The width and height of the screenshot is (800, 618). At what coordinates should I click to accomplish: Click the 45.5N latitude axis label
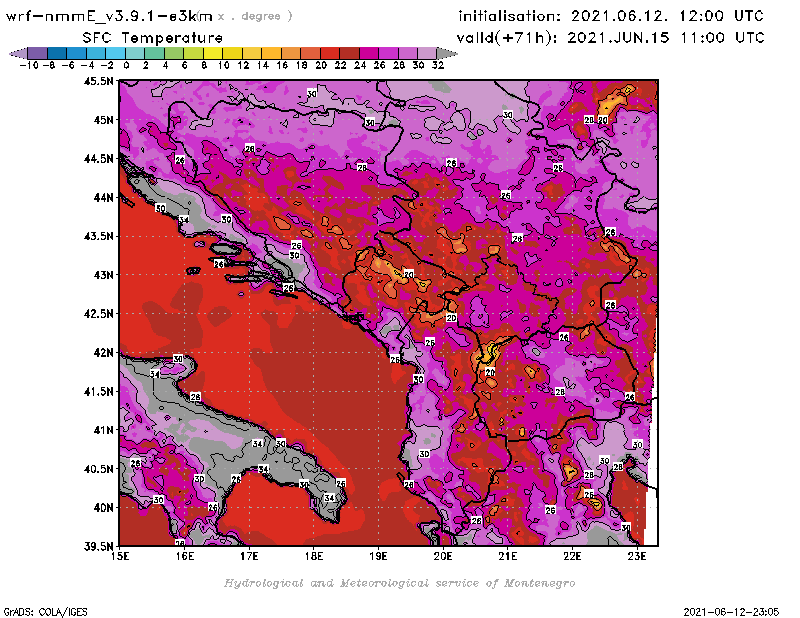(98, 81)
